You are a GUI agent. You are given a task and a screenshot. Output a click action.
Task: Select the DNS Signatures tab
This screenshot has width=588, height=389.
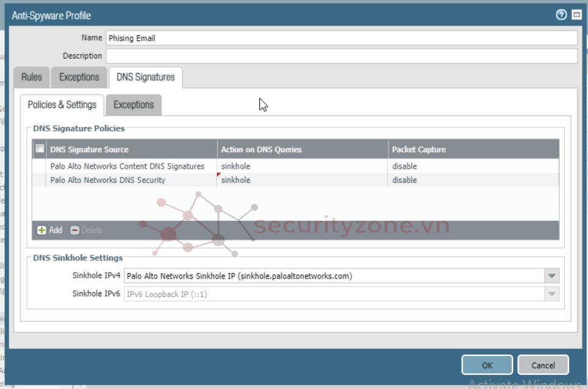click(145, 77)
